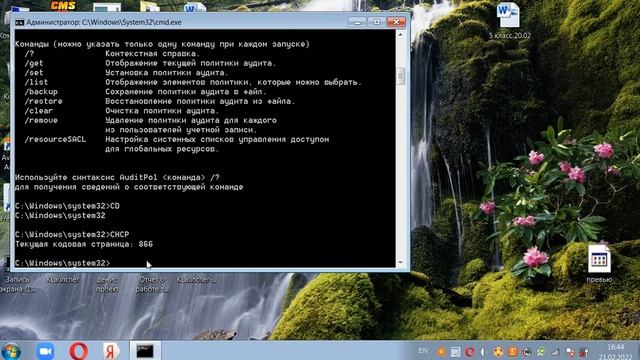Screen dimensions: 640x360
Task: Click the red circular tray icon
Action: (470, 351)
